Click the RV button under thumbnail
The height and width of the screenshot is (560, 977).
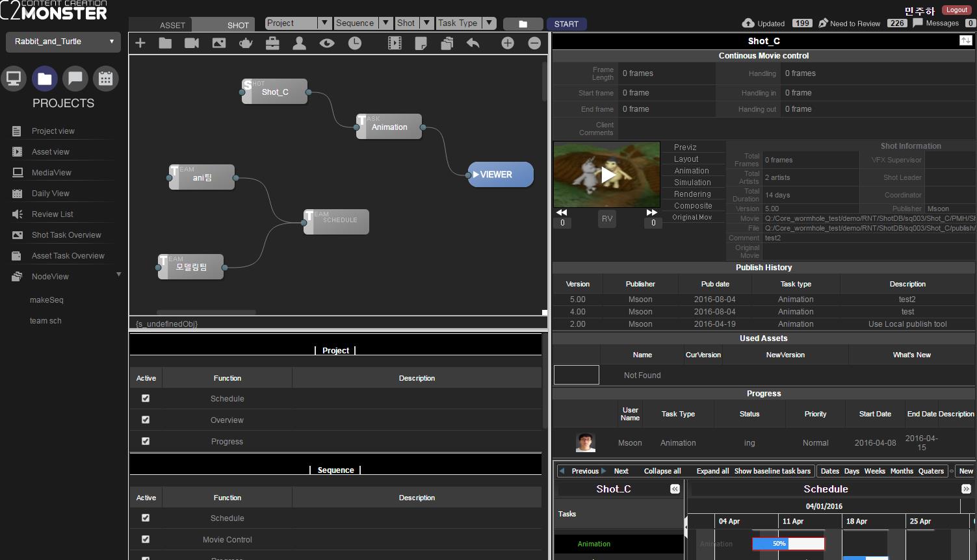tap(607, 219)
